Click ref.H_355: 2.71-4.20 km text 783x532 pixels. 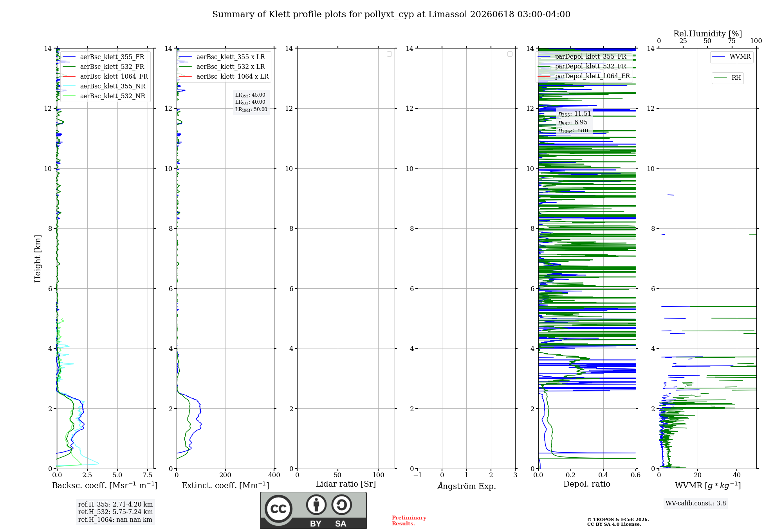click(x=115, y=505)
